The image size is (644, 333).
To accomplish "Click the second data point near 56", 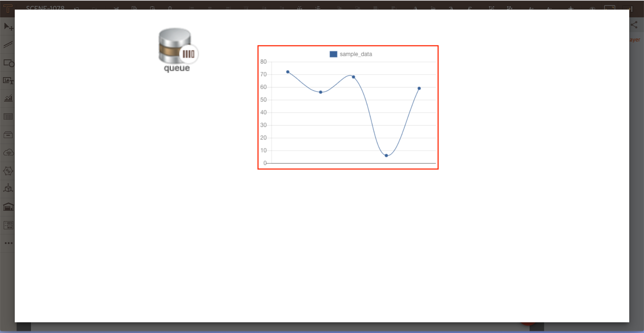I will coord(321,92).
